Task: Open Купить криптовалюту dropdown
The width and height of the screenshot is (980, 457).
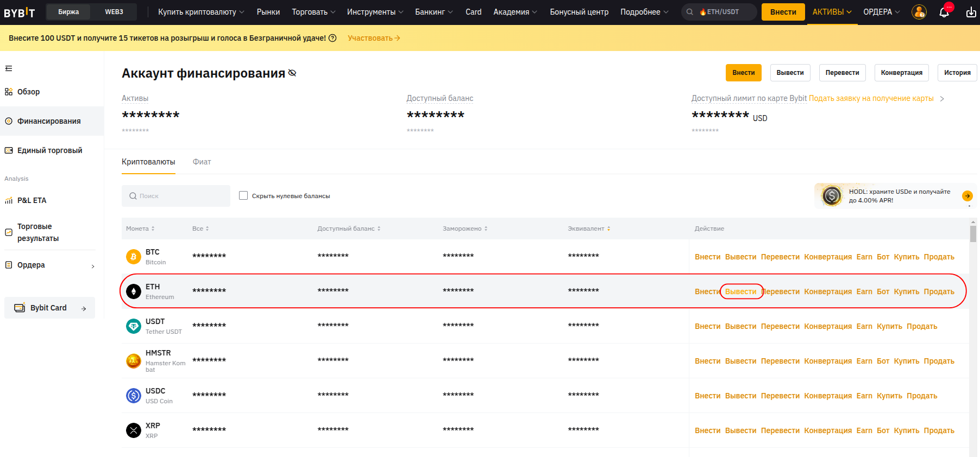Action: point(201,12)
